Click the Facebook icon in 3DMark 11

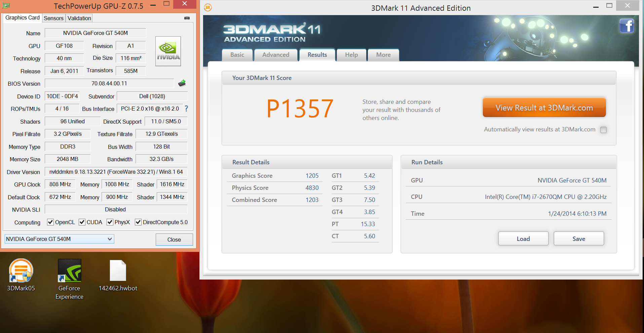tap(627, 26)
